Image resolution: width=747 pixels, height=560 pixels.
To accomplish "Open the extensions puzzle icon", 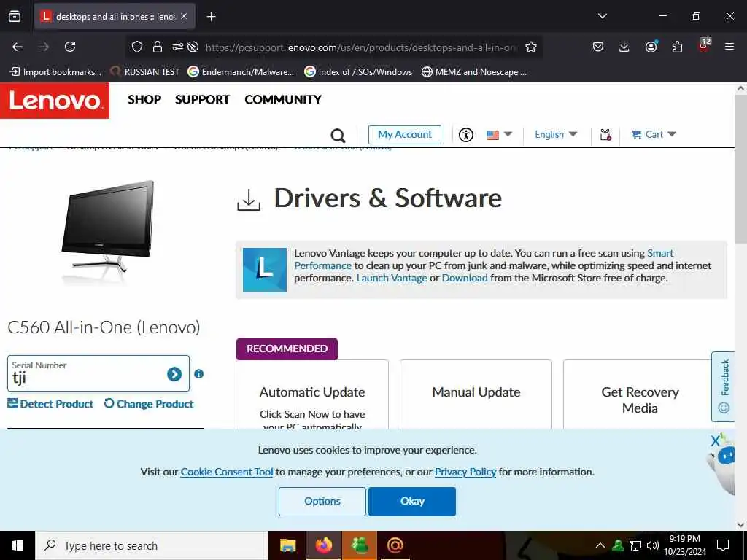I will click(677, 47).
